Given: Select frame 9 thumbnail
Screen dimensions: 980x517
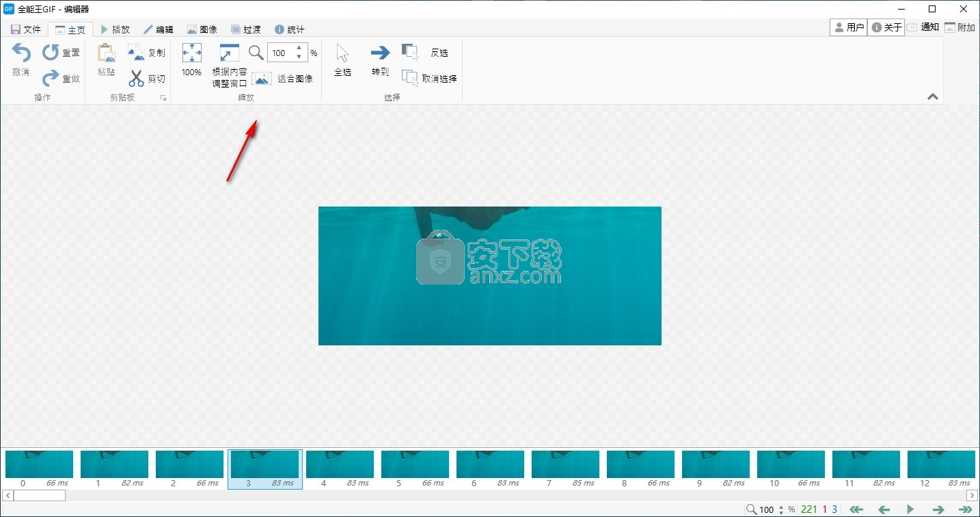Looking at the screenshot, I should pos(716,469).
